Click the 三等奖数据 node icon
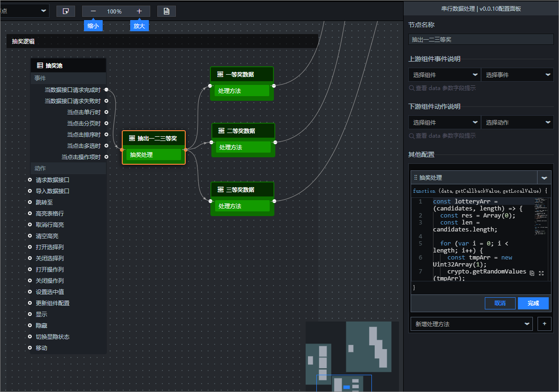Screen dimensions: 559x392 [221, 190]
